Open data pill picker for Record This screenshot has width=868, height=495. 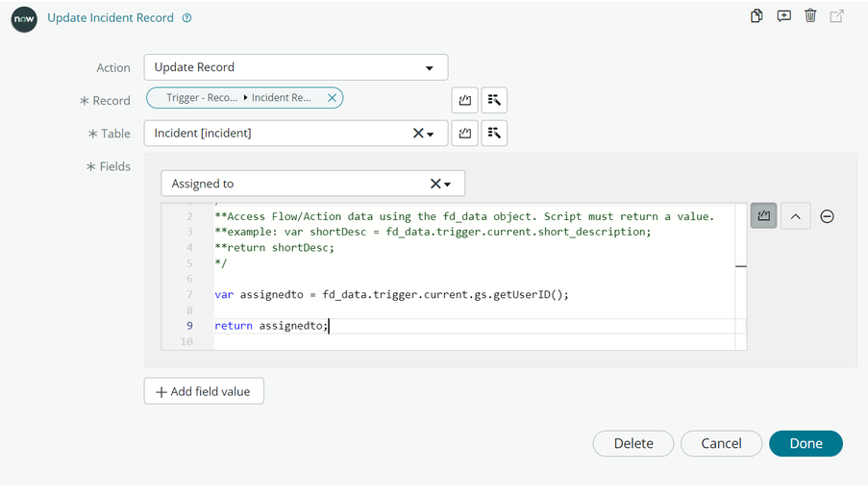pos(494,100)
